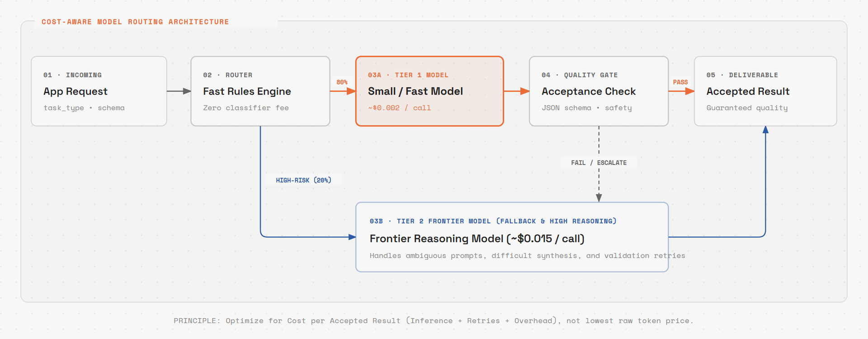Select the "Acceptance Check" heading
Image resolution: width=868 pixels, height=339 pixels.
[589, 91]
